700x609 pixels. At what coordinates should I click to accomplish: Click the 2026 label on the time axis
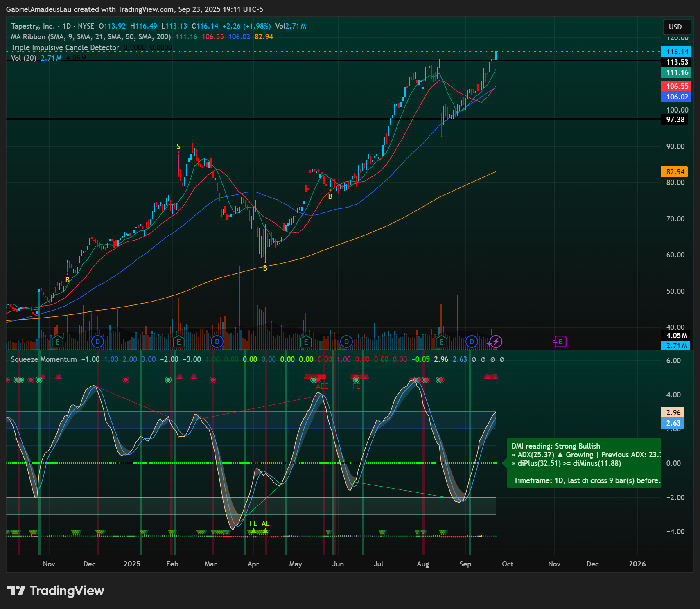click(637, 564)
